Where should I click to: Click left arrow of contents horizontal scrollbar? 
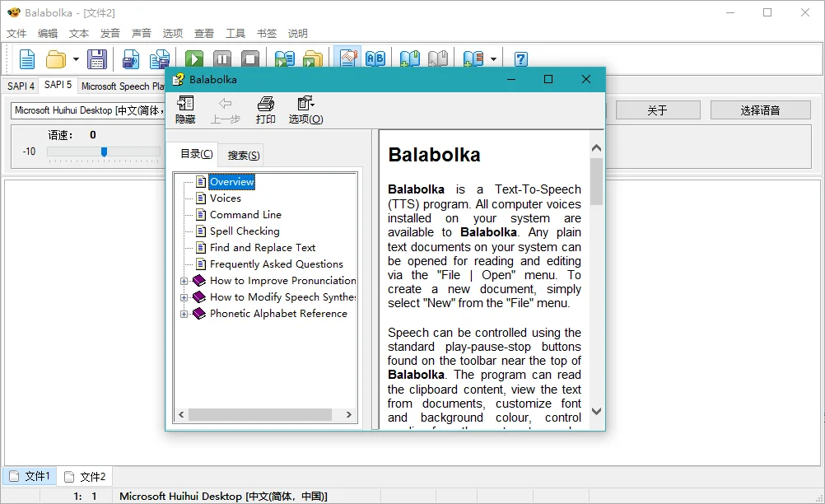[x=181, y=414]
